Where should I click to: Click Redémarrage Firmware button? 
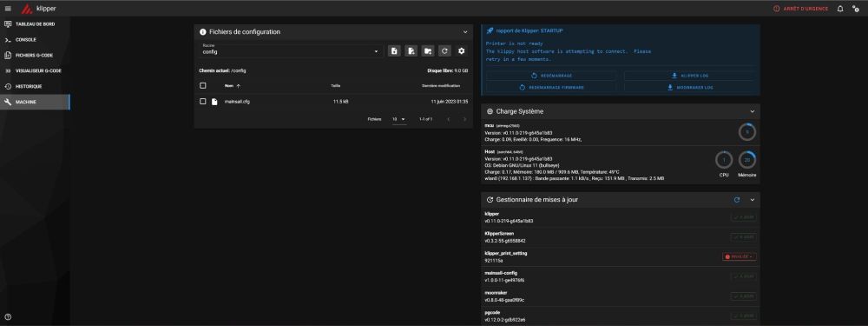tap(551, 88)
